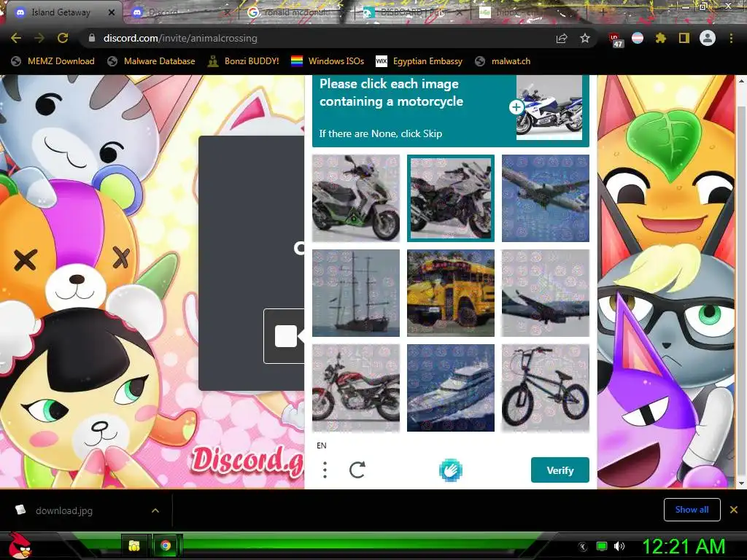Click the browser forward arrow
747x560 pixels.
(39, 38)
